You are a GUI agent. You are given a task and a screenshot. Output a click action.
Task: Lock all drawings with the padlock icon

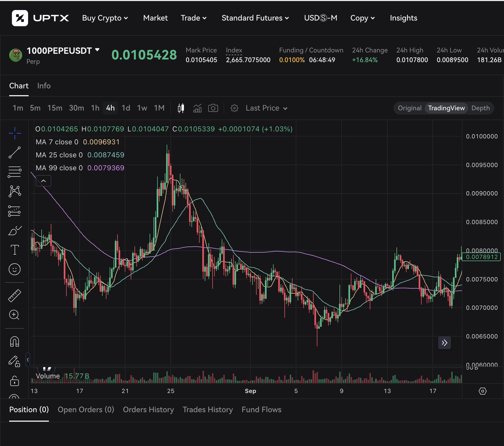[x=15, y=381]
